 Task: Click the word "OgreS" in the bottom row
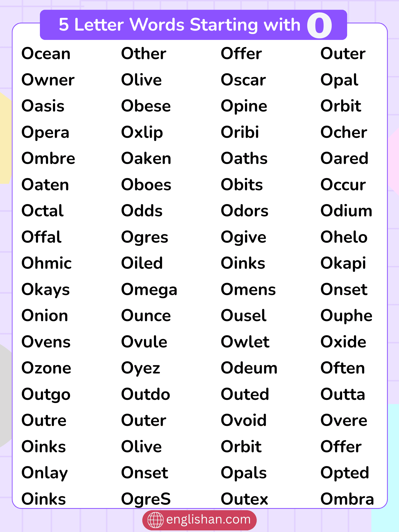(146, 499)
